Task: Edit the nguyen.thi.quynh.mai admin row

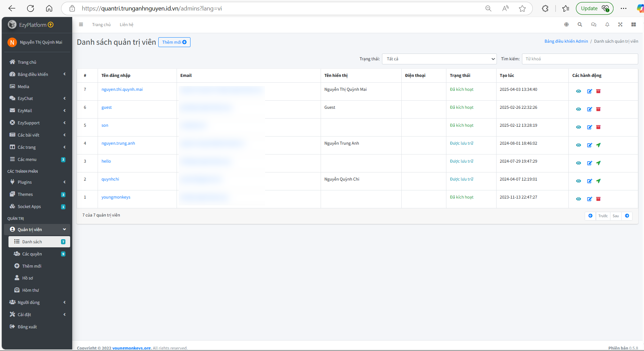Action: point(589,91)
